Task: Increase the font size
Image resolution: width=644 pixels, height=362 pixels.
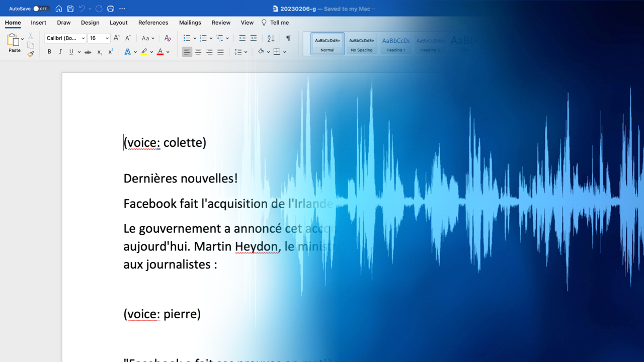Action: (116, 38)
